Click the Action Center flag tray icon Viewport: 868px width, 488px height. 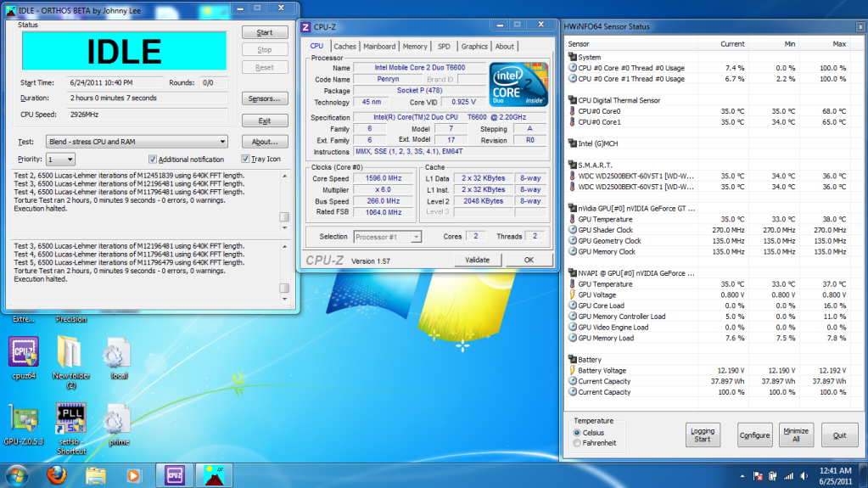click(x=758, y=476)
